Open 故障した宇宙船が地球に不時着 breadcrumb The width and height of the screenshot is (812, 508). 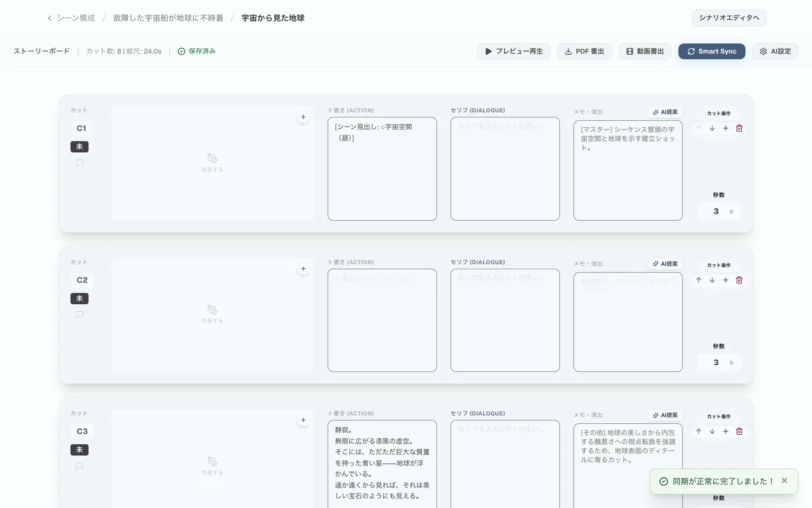168,18
